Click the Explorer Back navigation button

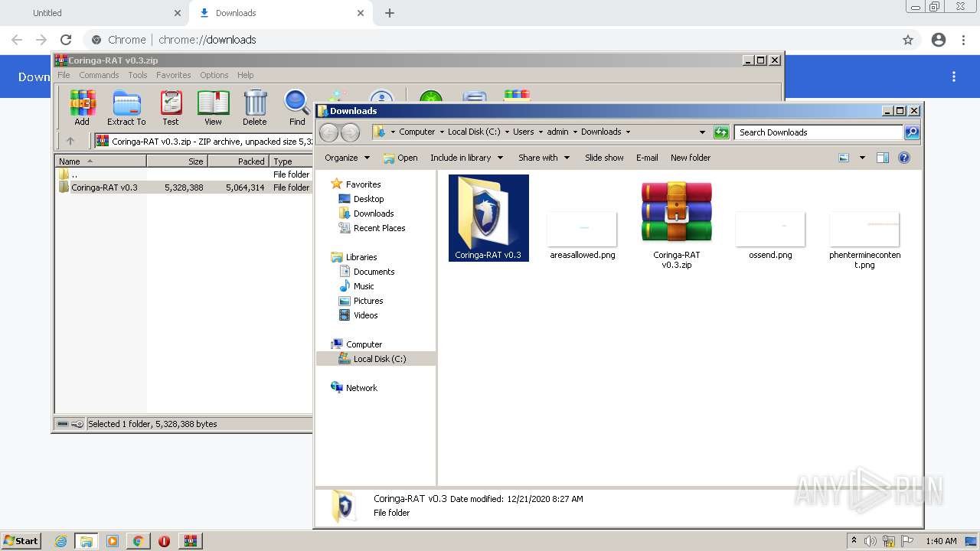pyautogui.click(x=328, y=132)
